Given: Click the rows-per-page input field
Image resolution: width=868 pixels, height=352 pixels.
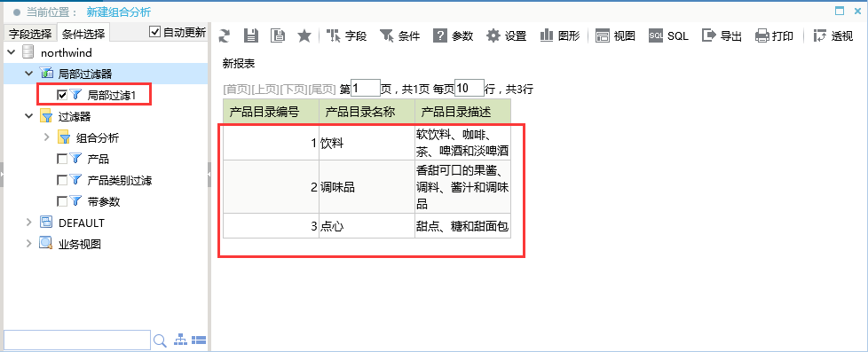Looking at the screenshot, I should (x=469, y=88).
